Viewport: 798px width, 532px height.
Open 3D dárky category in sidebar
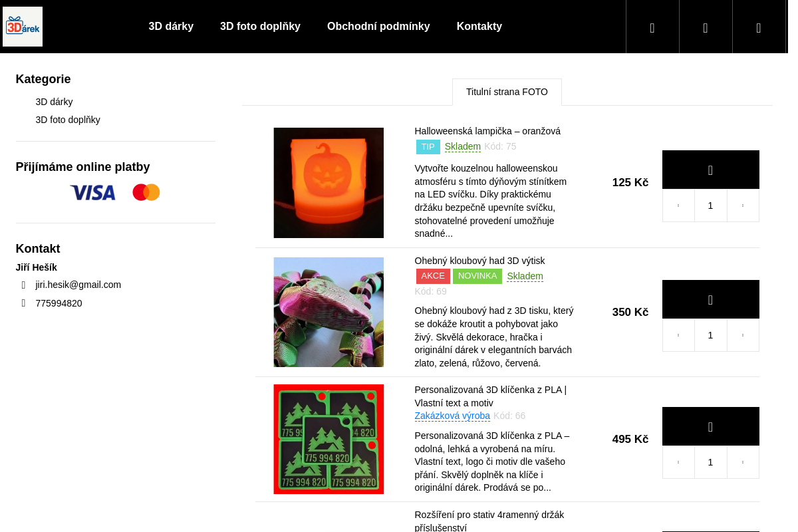point(54,102)
